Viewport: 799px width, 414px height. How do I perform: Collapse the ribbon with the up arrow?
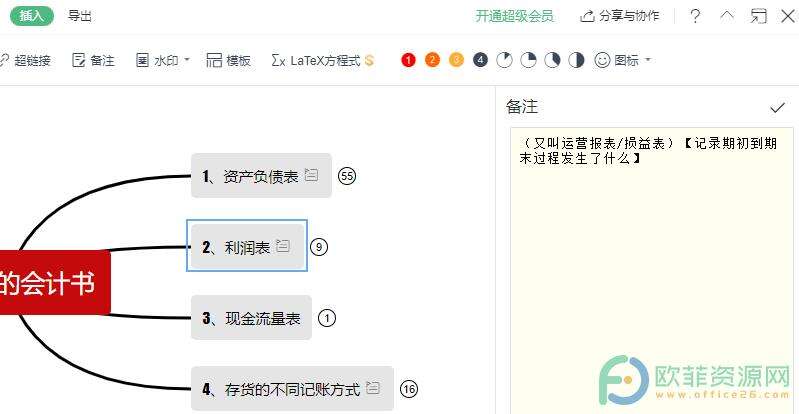(x=727, y=16)
